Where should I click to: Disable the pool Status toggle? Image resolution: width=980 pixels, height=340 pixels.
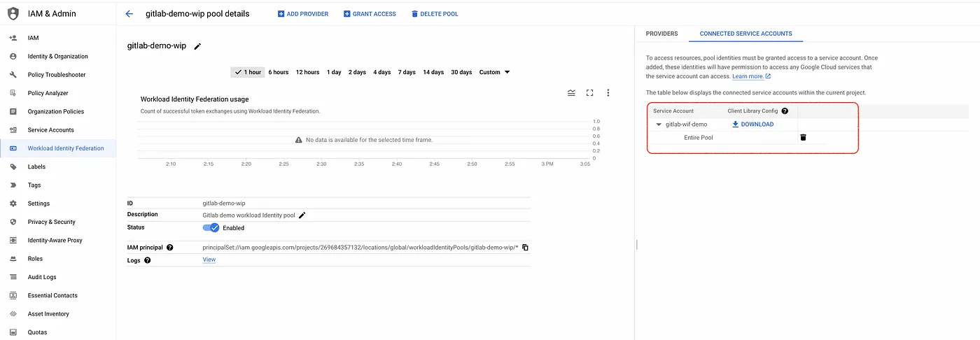click(211, 227)
